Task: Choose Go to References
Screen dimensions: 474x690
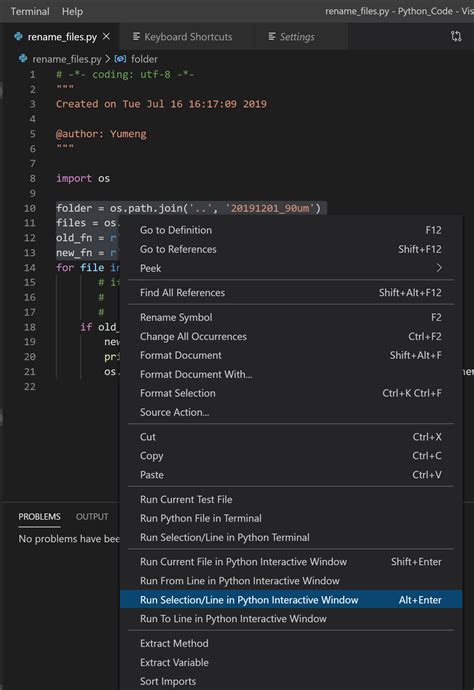Action: 290,249
